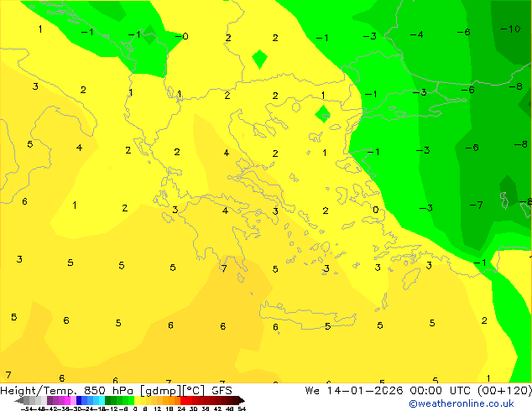Viewport: 532px width, 411px height.
Task: Pick the bright magenta swatch in the legend
Action: [67, 400]
